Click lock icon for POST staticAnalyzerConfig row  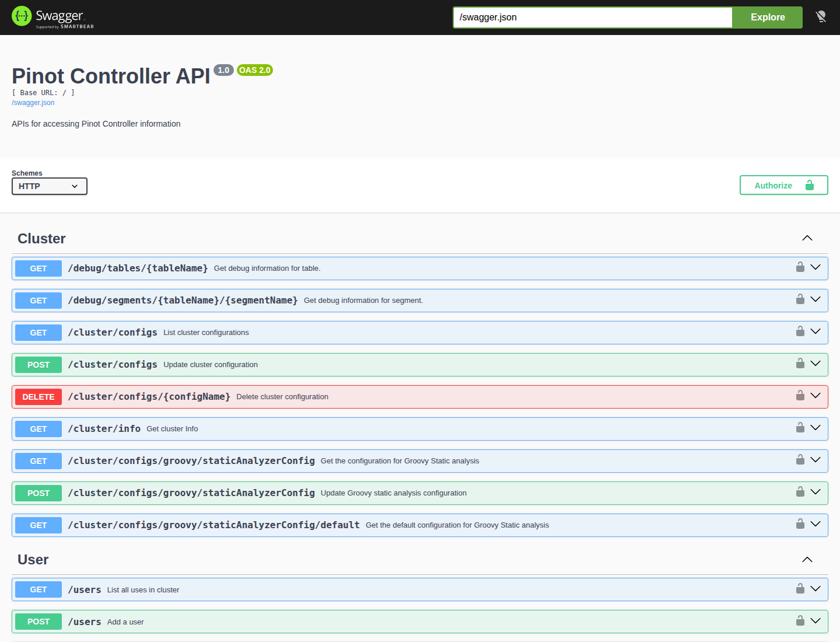[x=800, y=491]
